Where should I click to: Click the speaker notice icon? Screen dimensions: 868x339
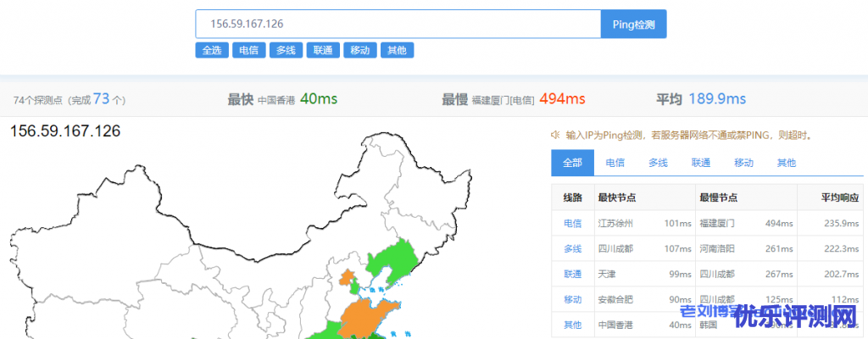(x=555, y=135)
